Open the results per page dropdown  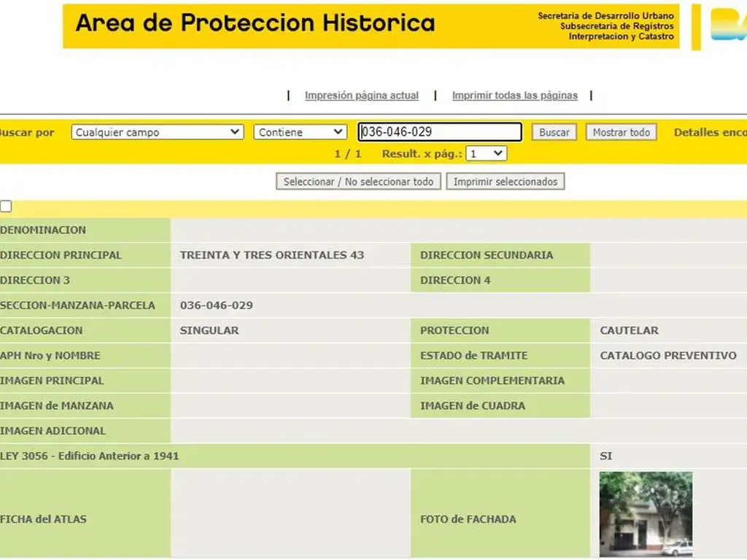(487, 154)
